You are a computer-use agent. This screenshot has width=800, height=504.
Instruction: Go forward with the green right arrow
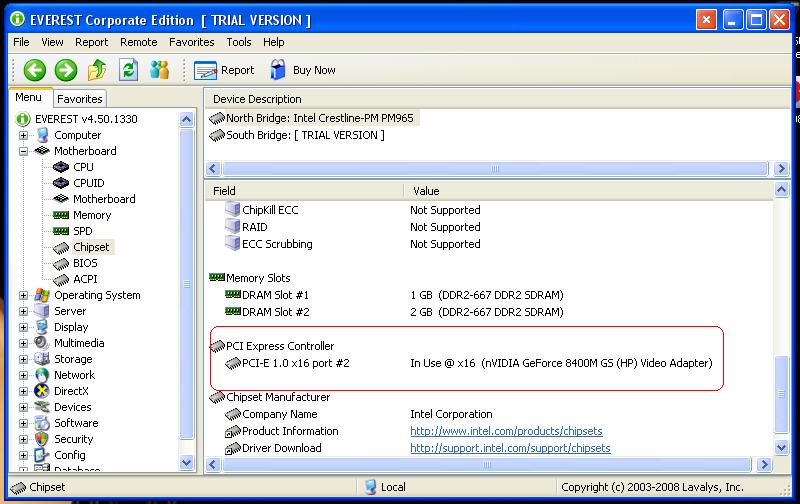coord(66,70)
